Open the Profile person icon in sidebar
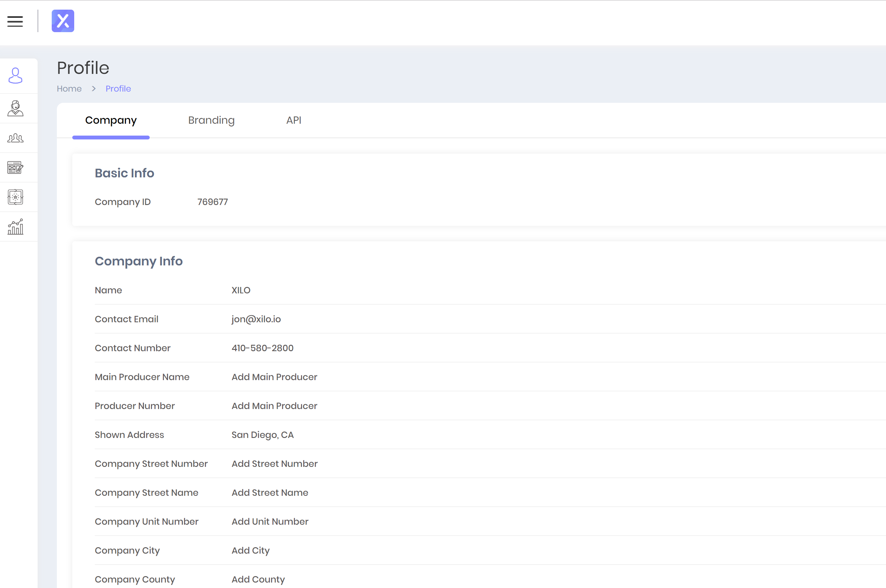The image size is (886, 588). (15, 76)
